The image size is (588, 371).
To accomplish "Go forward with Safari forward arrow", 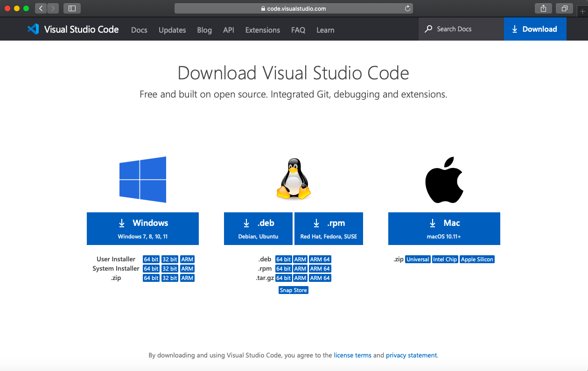I will (53, 8).
